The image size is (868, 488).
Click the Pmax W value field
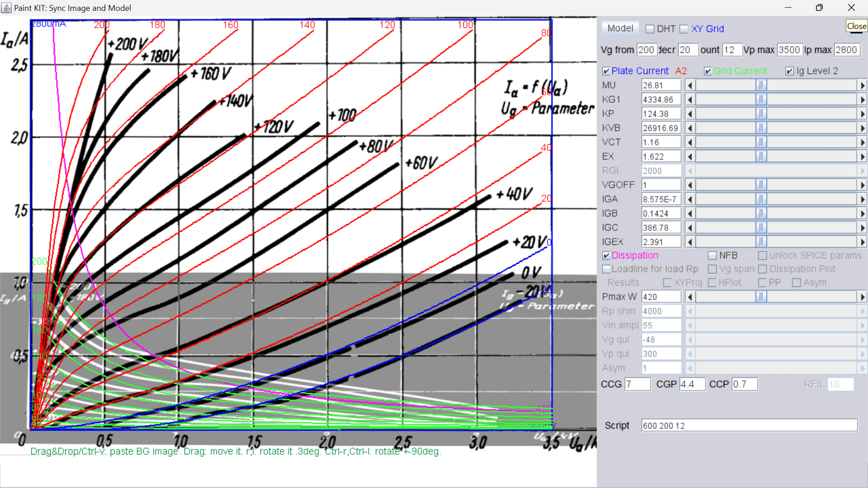(x=661, y=297)
